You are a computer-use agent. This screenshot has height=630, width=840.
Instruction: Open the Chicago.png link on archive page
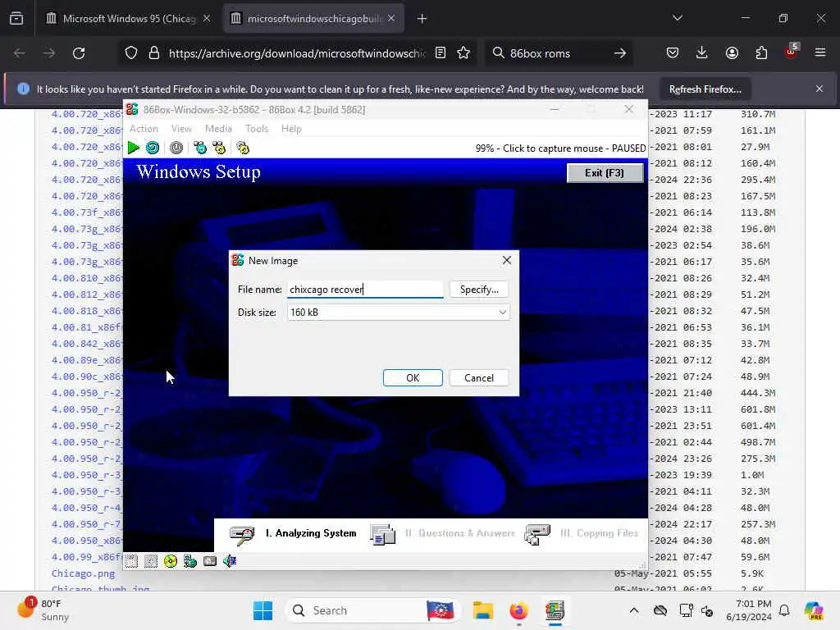coord(83,573)
